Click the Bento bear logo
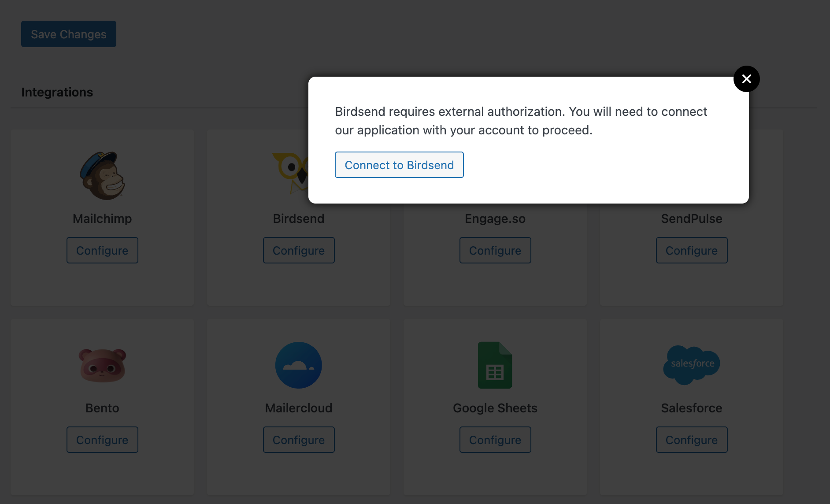Screen dimensions: 830x504 (x=102, y=365)
